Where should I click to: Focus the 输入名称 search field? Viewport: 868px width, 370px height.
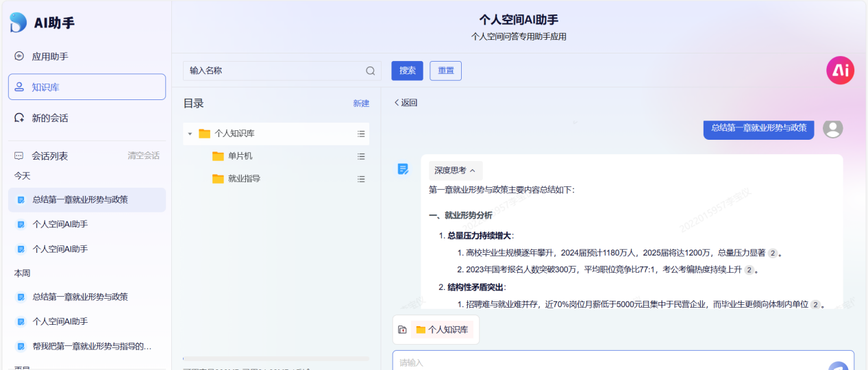[274, 71]
